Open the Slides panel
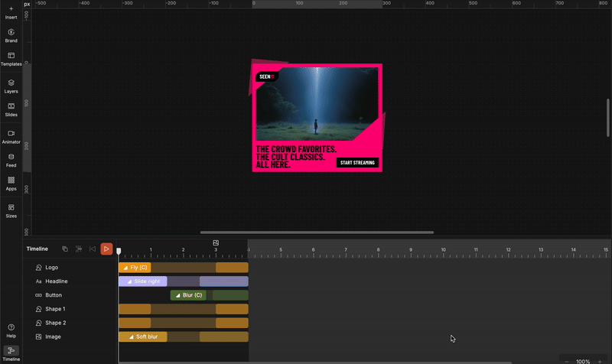Screen dimensions: 612x364 (11, 109)
